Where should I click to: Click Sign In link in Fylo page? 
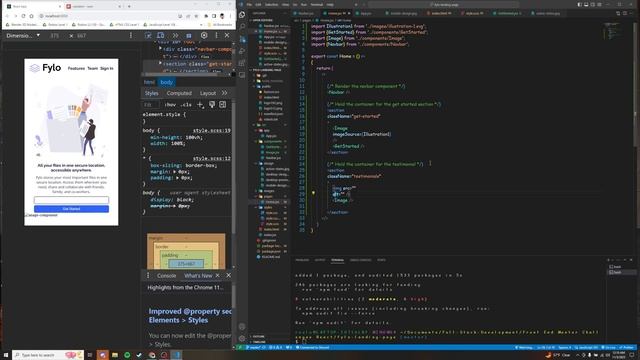[107, 68]
